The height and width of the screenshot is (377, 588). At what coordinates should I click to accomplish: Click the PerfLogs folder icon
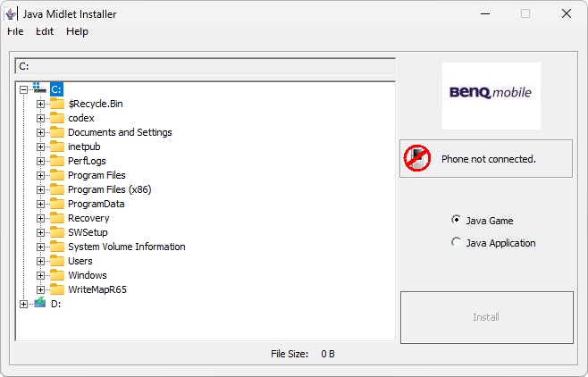[x=57, y=161]
